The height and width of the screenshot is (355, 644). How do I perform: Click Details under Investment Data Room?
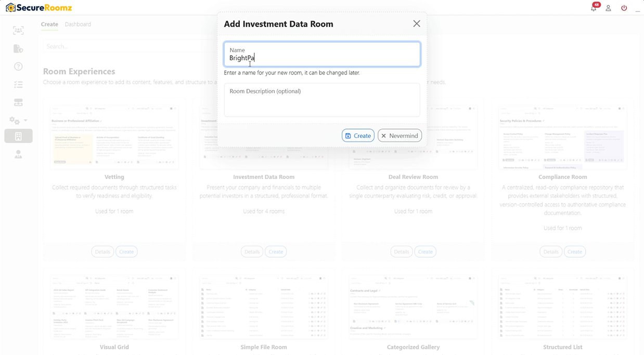coord(252,251)
